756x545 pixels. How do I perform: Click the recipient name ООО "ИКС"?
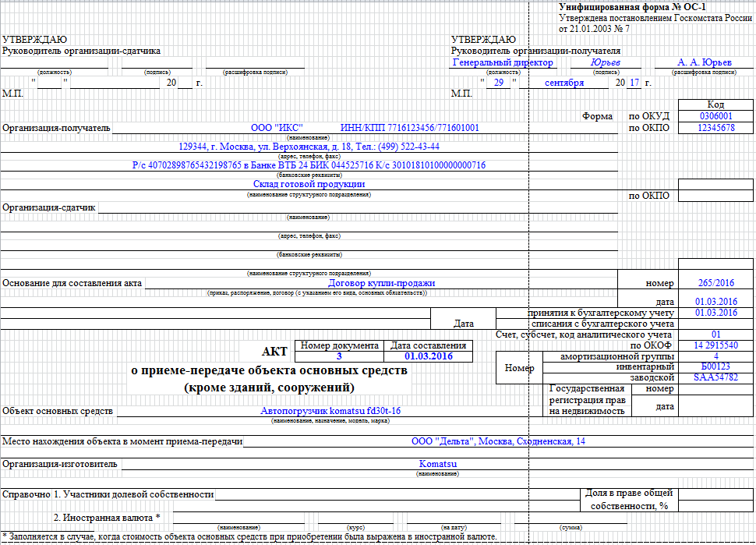277,128
